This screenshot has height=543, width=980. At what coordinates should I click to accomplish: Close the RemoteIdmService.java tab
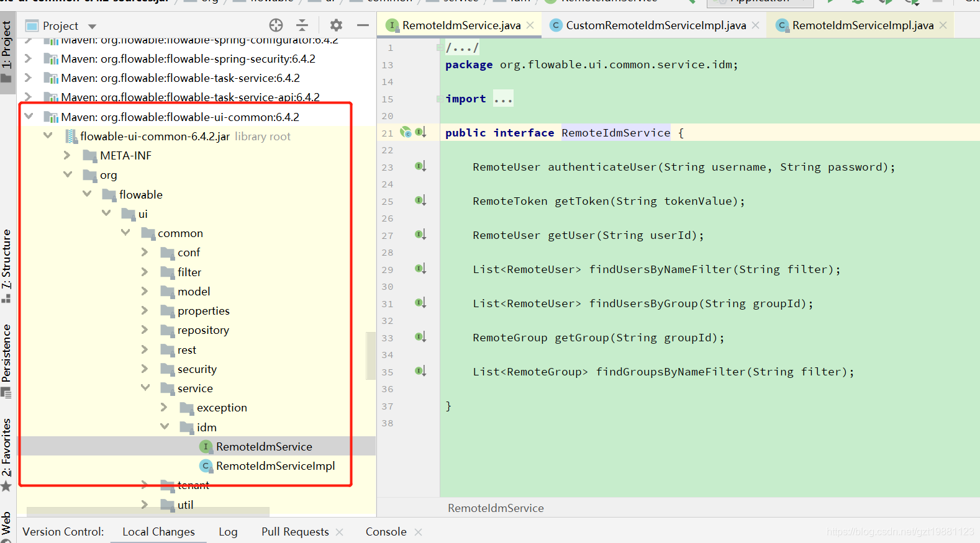tap(530, 25)
